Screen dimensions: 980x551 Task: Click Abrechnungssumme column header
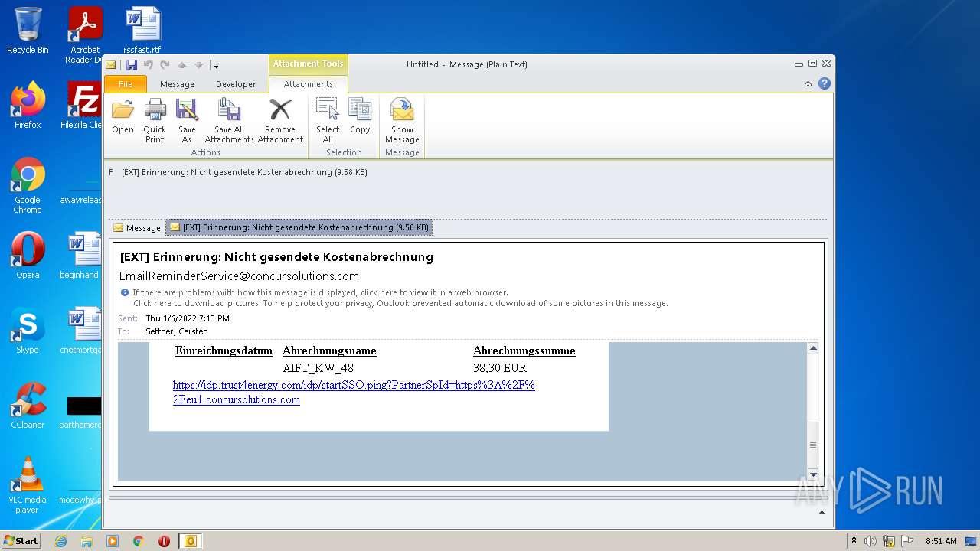(x=524, y=350)
